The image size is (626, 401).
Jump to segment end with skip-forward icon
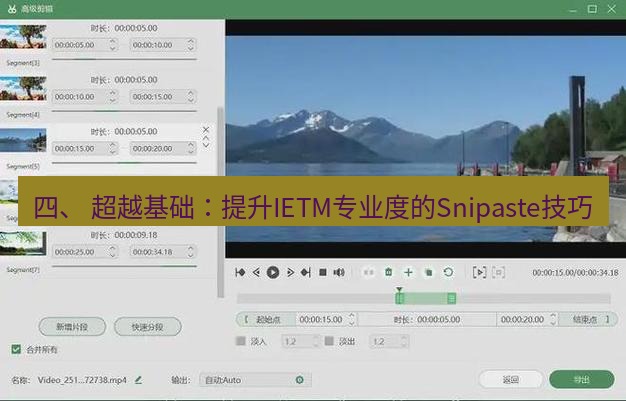[x=306, y=272]
